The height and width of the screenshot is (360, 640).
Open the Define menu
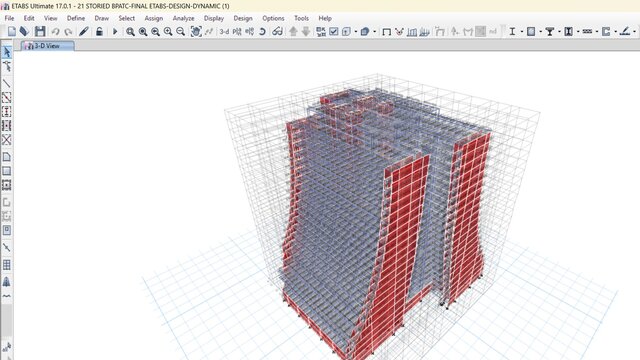[76, 18]
